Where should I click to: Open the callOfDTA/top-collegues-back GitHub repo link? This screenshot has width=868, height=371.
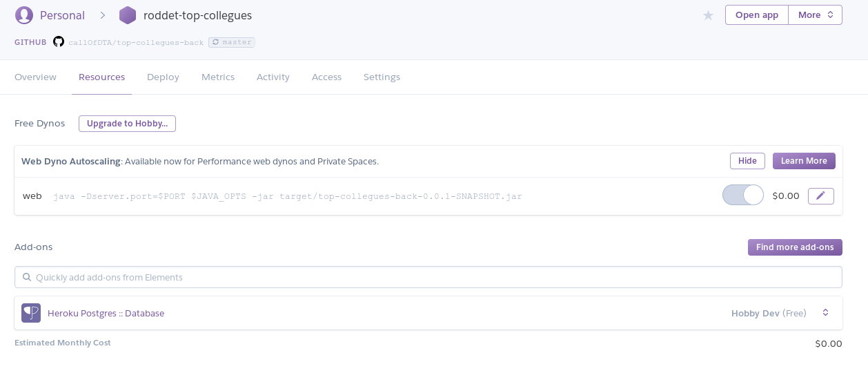click(x=136, y=42)
